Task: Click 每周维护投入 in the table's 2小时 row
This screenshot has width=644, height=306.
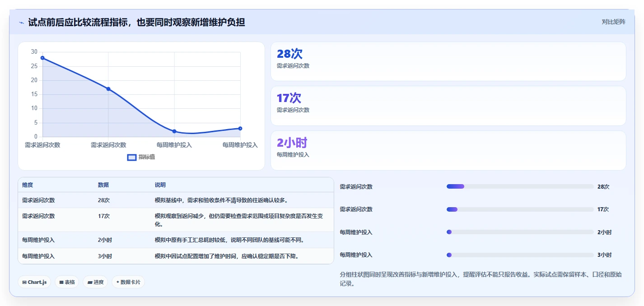Action: [x=38, y=240]
